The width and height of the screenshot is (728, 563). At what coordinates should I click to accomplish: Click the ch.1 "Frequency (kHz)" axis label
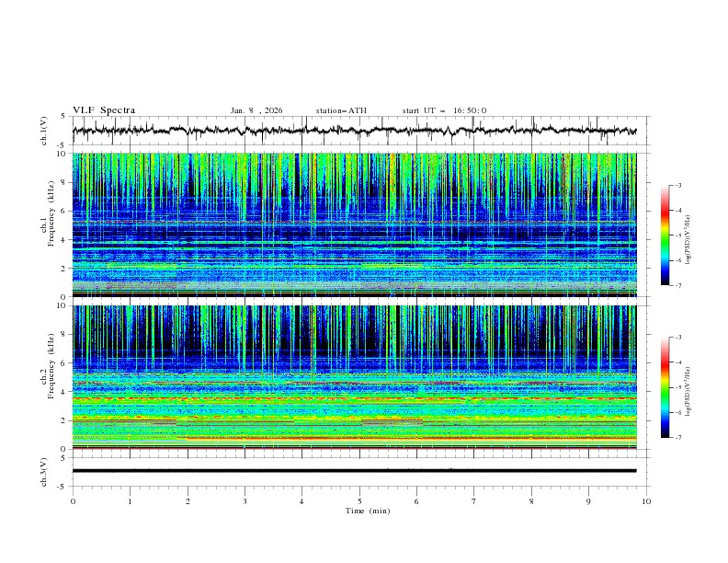(x=51, y=213)
